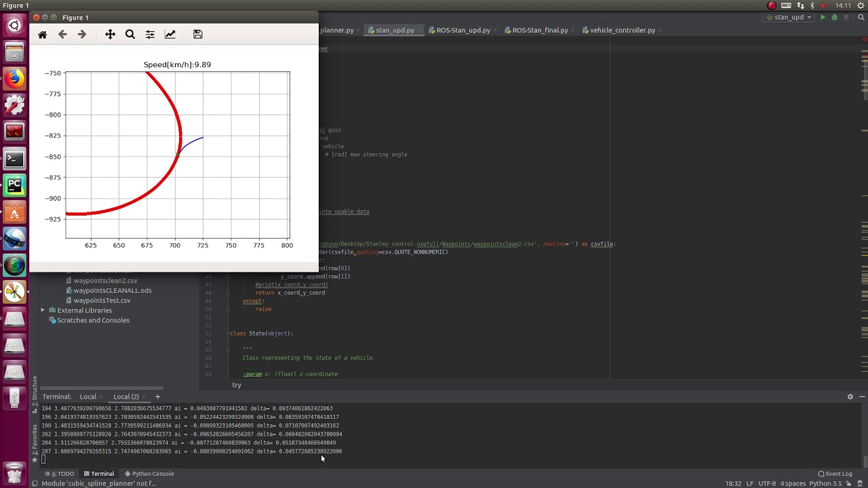868x488 pixels.
Task: Select waypointsTest.csv in the project tree
Action: tap(102, 300)
